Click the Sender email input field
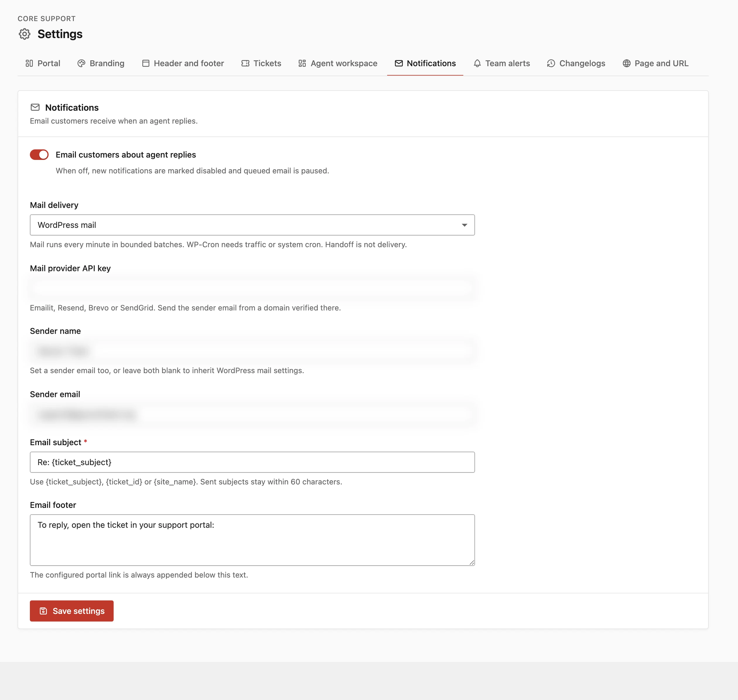This screenshot has height=700, width=738. [x=252, y=414]
